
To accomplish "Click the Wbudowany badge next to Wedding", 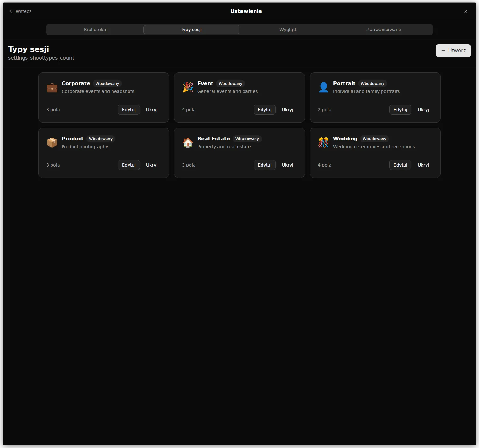I will point(374,139).
